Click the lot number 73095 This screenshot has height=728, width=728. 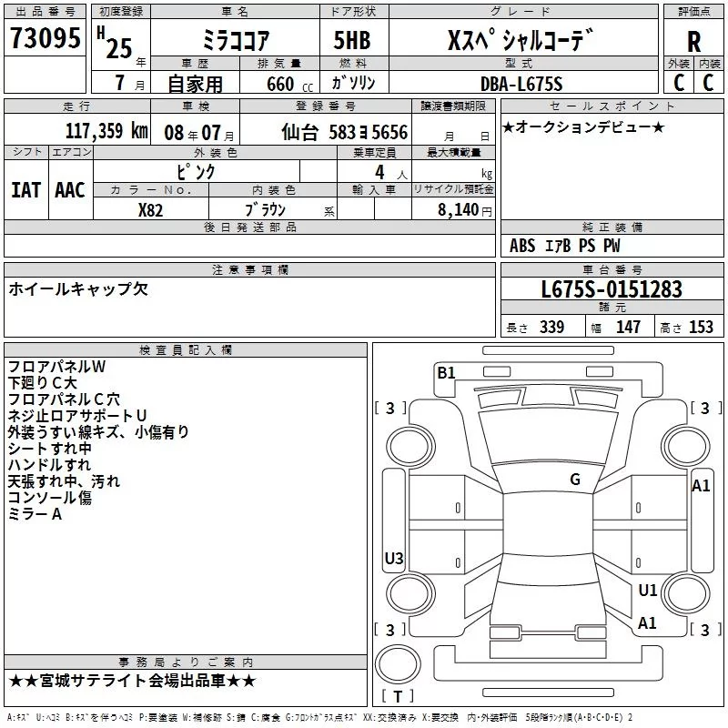45,38
